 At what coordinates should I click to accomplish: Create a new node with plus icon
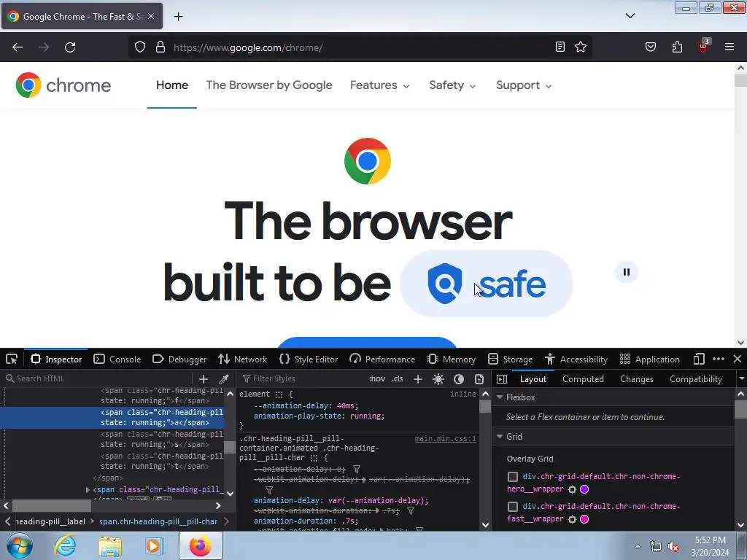(x=204, y=379)
